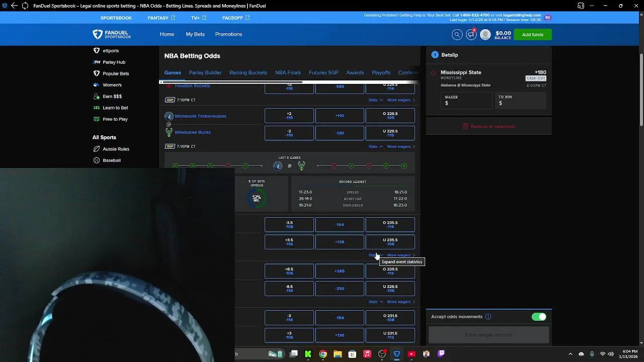
Task: Open the Kick app in taskbar
Action: [x=308, y=354]
